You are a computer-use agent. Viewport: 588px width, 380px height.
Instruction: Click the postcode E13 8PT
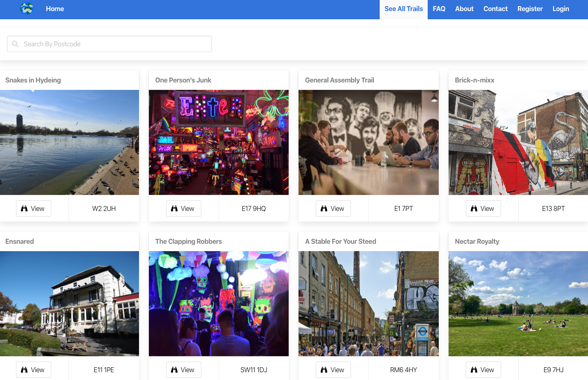click(x=554, y=208)
